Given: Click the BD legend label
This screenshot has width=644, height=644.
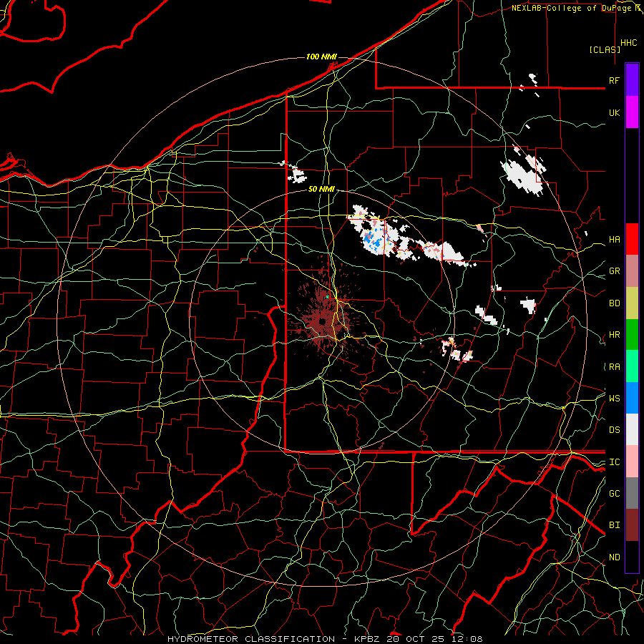Looking at the screenshot, I should (x=614, y=303).
